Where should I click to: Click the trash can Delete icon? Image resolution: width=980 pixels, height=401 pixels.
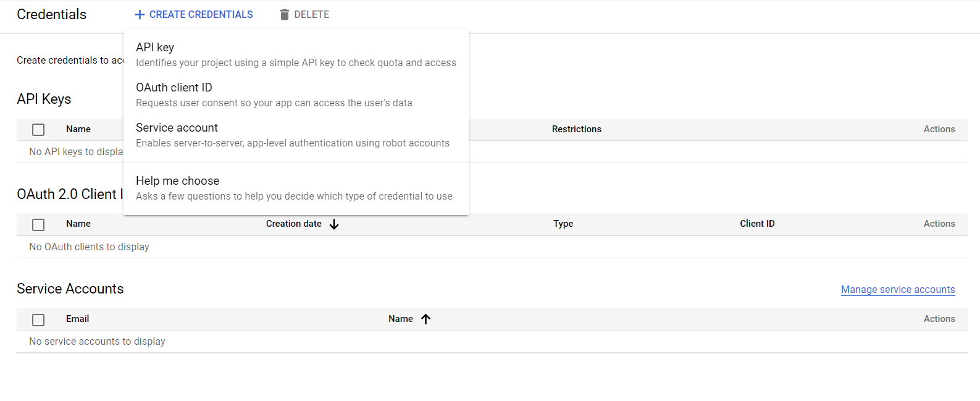click(x=284, y=14)
